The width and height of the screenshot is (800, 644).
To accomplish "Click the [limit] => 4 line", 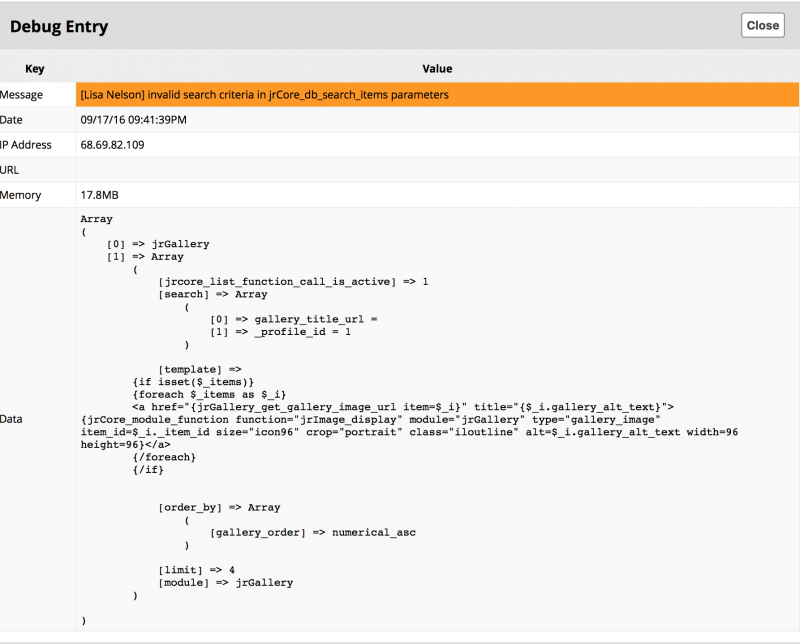I will coord(197,569).
